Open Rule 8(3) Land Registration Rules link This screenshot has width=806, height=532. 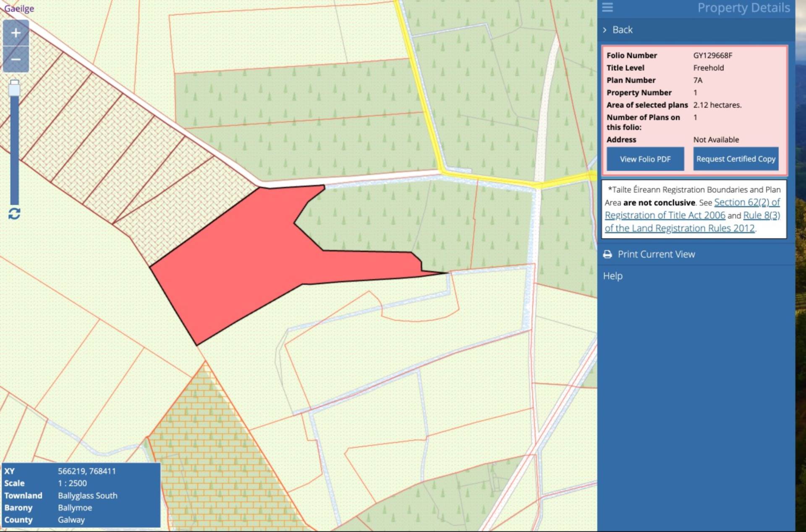click(761, 215)
